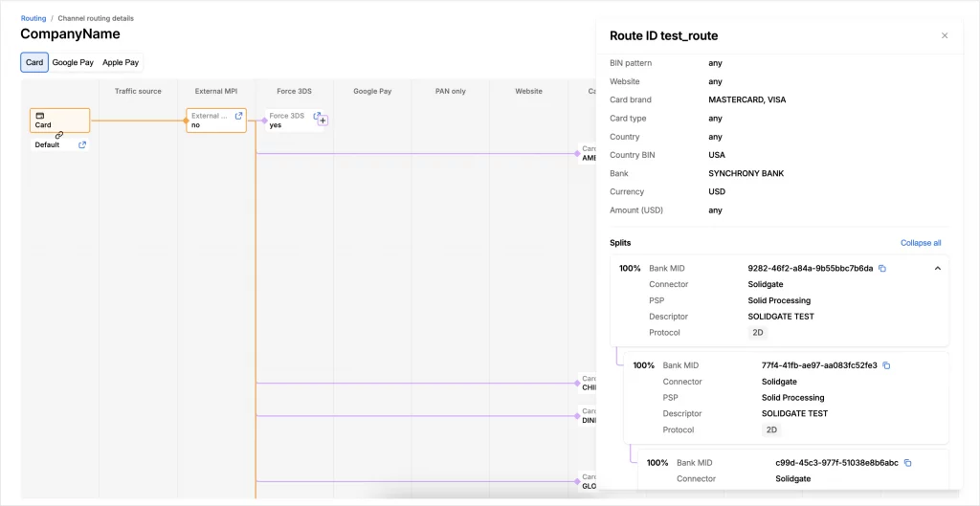Image resolution: width=980 pixels, height=506 pixels.
Task: Copy Bank MID c99d-45c3-977f-51038e8b6abc
Action: (x=908, y=463)
